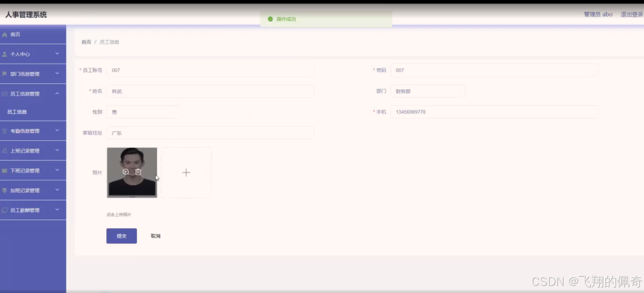Click the icon beside 下班记录管理
Image resolution: width=644 pixels, height=293 pixels.
tap(4, 171)
